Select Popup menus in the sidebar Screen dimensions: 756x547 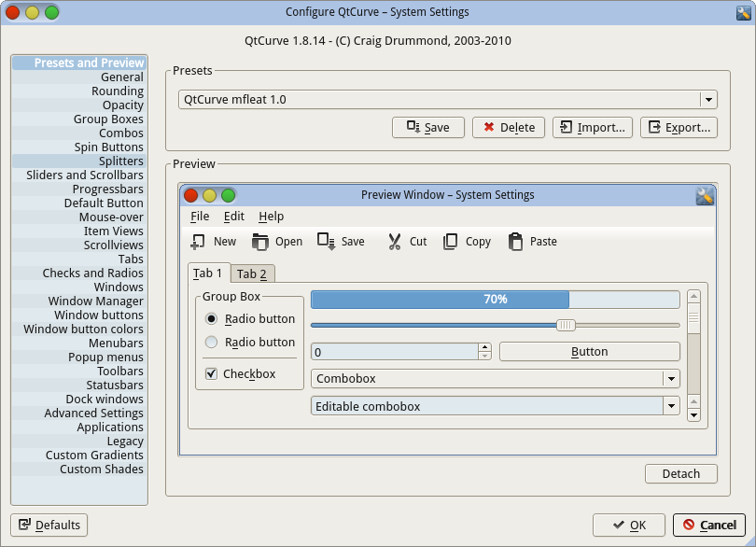(79, 357)
